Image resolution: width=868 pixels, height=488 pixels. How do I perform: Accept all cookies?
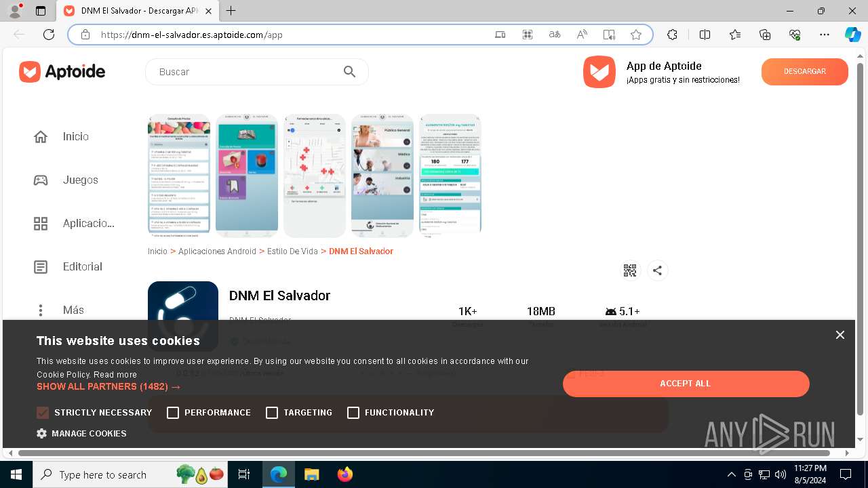point(686,384)
